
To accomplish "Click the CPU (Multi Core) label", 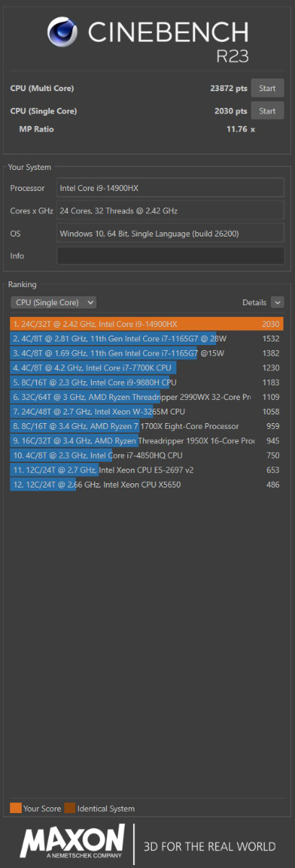I will 42,89.
